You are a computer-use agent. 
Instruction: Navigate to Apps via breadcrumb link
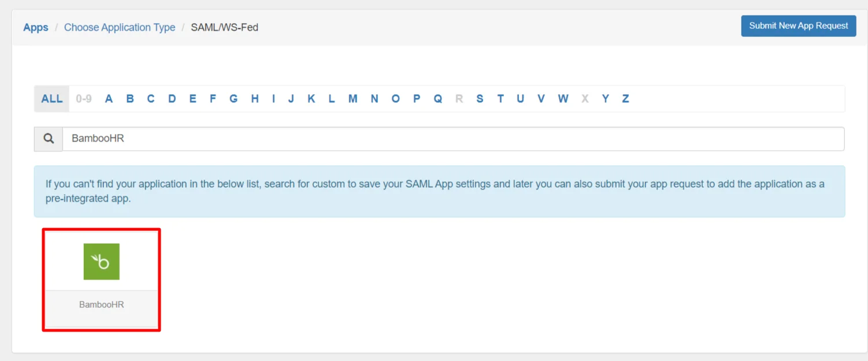(x=35, y=27)
